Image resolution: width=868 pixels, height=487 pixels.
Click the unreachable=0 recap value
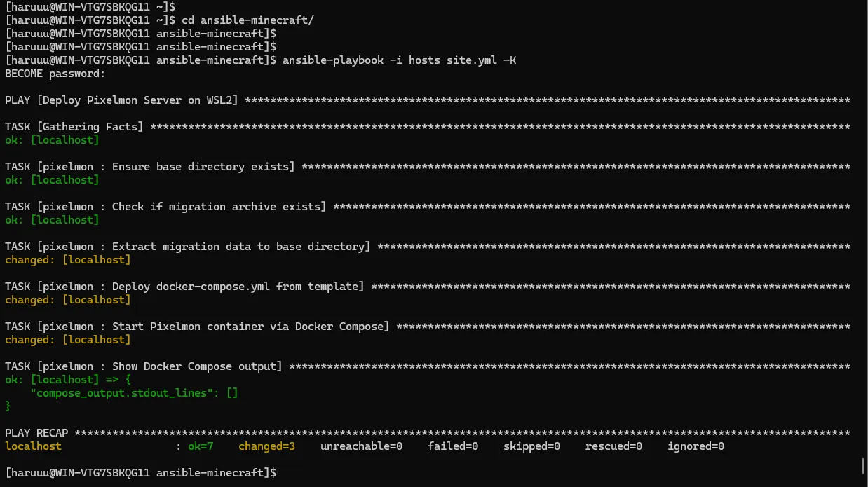click(361, 446)
